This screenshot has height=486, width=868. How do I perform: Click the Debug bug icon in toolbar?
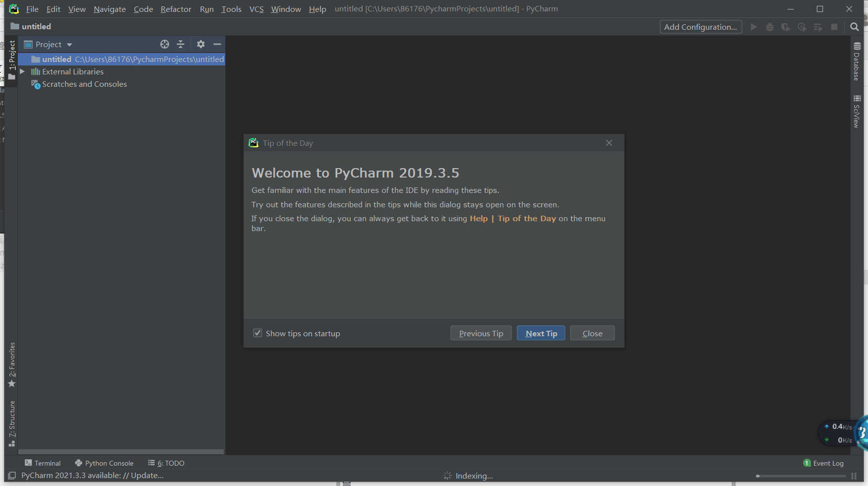point(770,27)
